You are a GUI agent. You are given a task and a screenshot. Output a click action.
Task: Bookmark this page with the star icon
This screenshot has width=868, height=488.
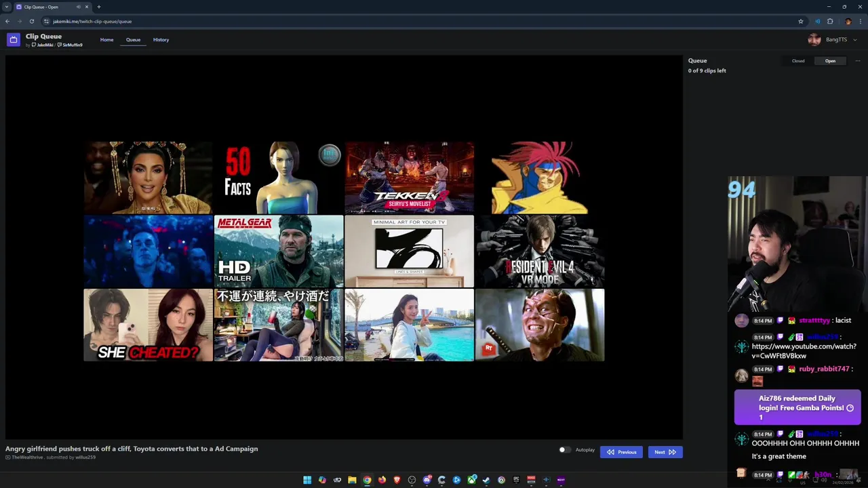801,21
